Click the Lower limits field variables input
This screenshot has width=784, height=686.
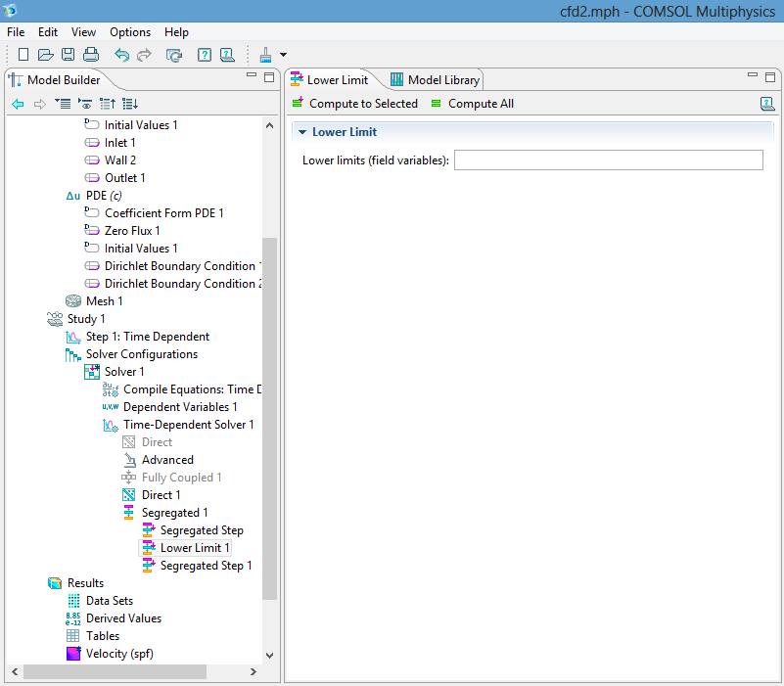(x=608, y=160)
